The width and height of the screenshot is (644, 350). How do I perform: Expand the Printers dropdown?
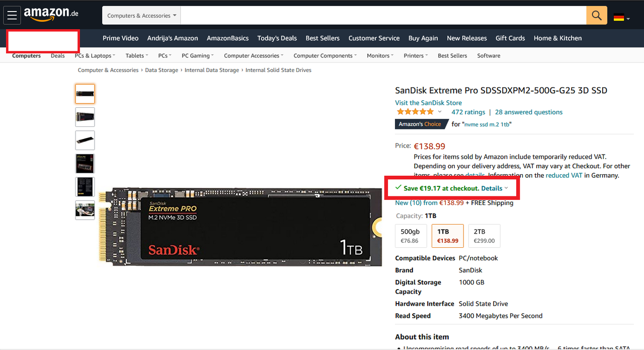pos(416,56)
